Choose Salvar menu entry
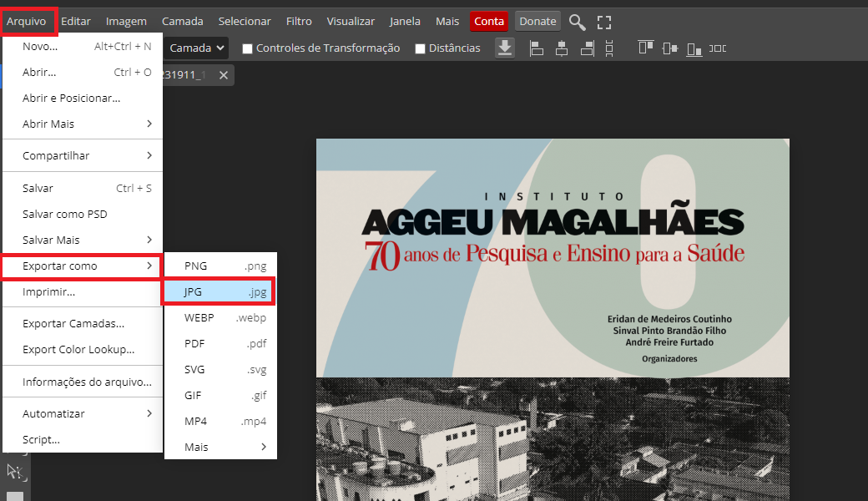This screenshot has width=868, height=501. click(83, 188)
